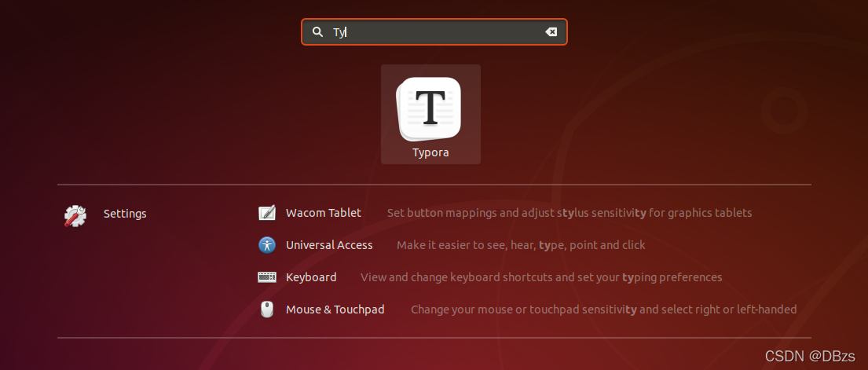The width and height of the screenshot is (868, 370).
Task: Open Settings wrench-and-gear icon
Action: pos(75,215)
